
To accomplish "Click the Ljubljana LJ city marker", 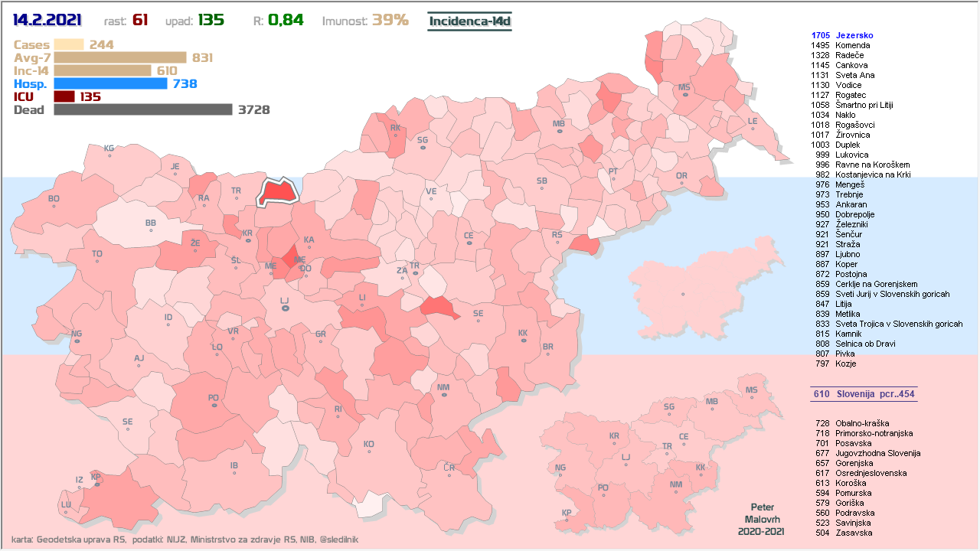I will click(285, 308).
